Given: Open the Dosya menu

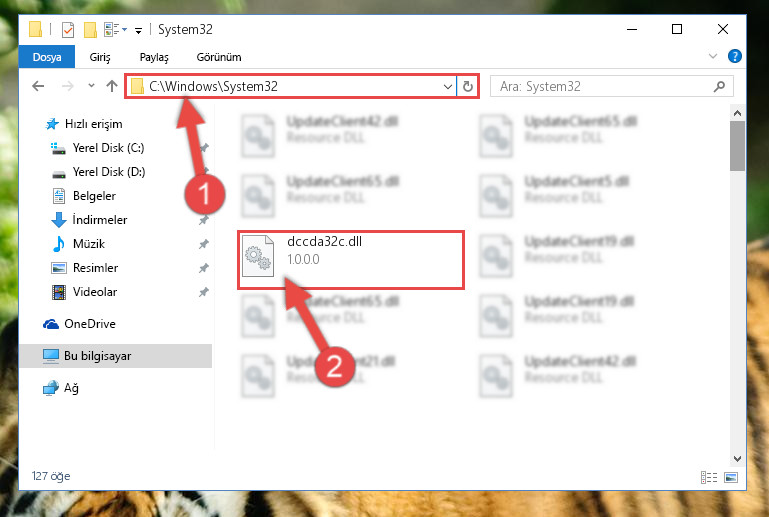Looking at the screenshot, I should click(47, 57).
